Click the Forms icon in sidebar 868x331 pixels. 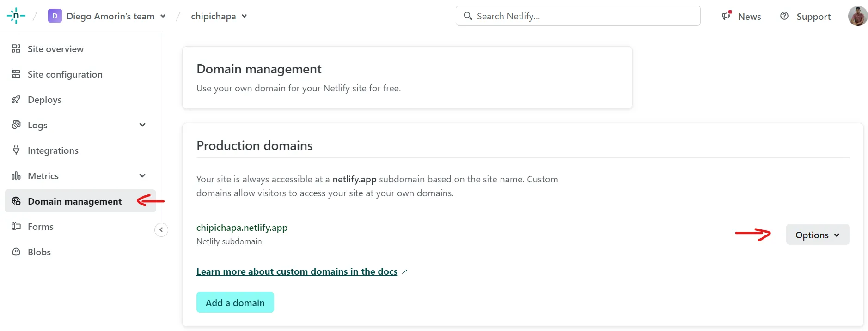[16, 226]
